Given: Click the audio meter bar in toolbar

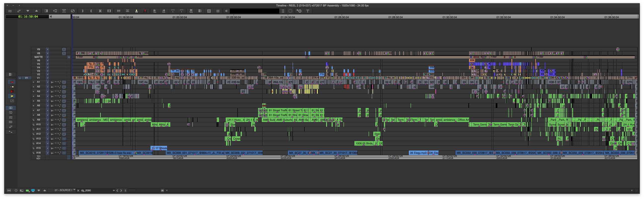Looking at the screenshot, I should tap(254, 11).
